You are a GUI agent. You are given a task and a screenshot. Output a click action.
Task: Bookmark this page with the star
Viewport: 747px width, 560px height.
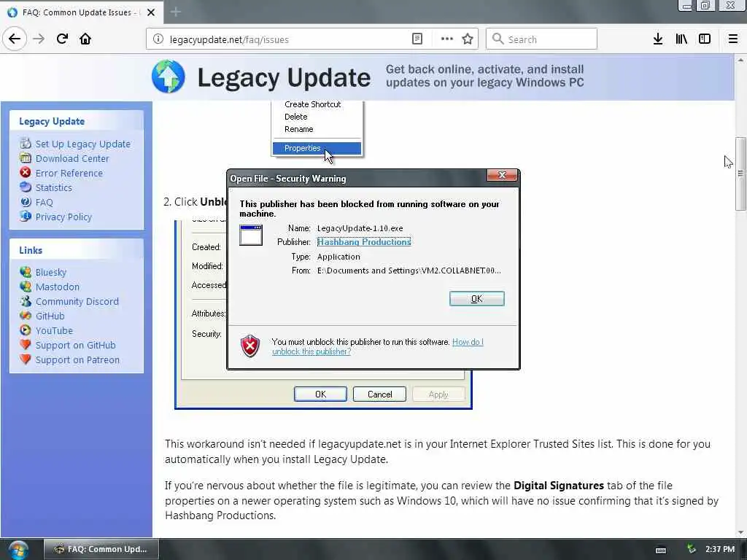468,39
